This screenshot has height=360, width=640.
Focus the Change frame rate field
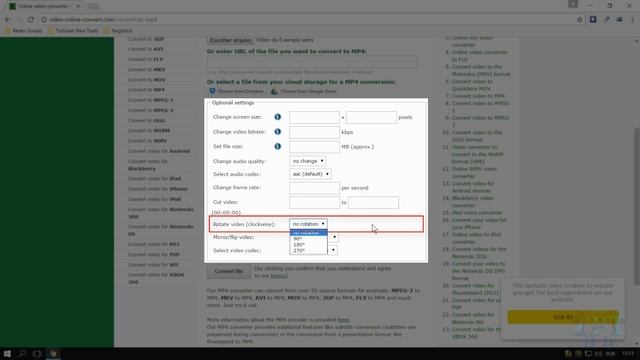point(314,188)
